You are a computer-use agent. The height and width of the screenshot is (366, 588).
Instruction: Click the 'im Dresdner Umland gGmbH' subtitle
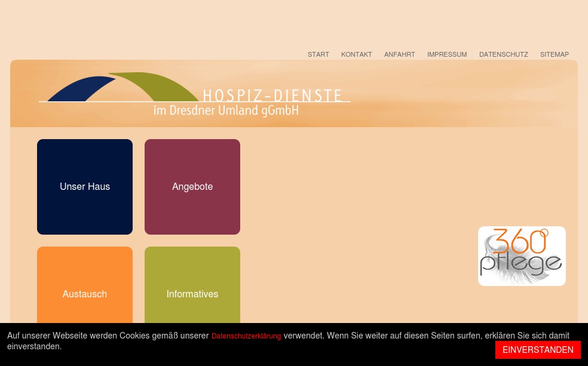tap(226, 110)
